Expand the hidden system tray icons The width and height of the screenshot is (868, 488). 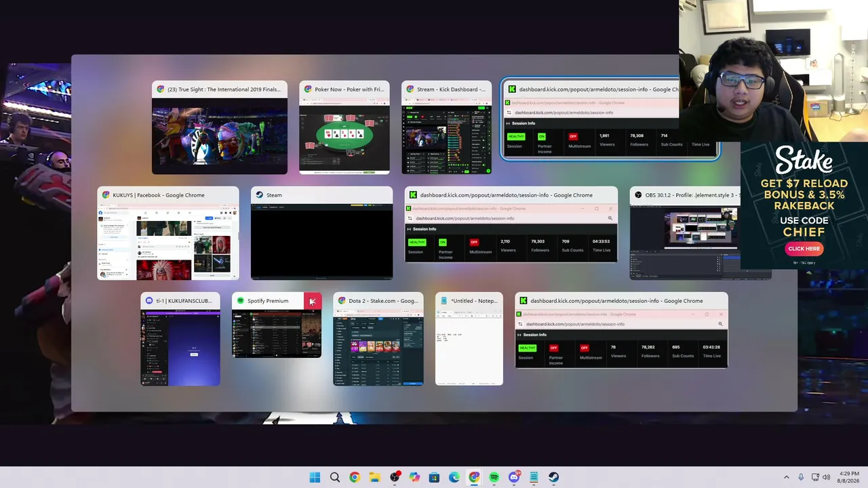click(x=787, y=477)
